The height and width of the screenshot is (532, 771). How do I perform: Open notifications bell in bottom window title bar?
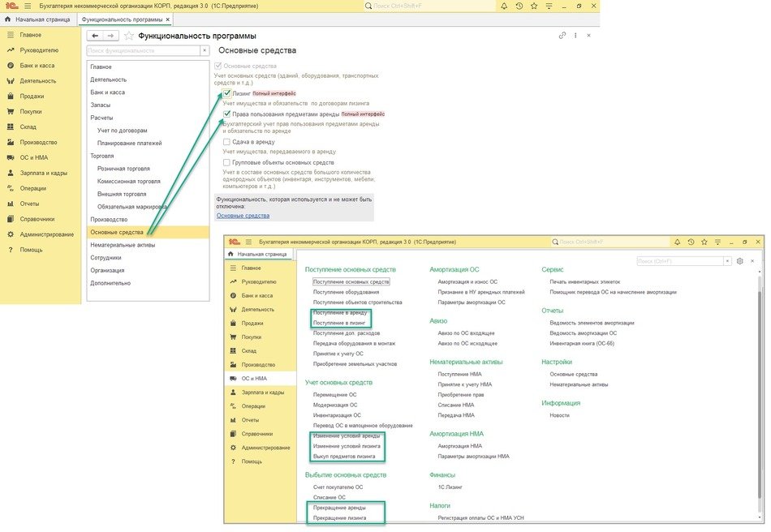click(x=677, y=242)
